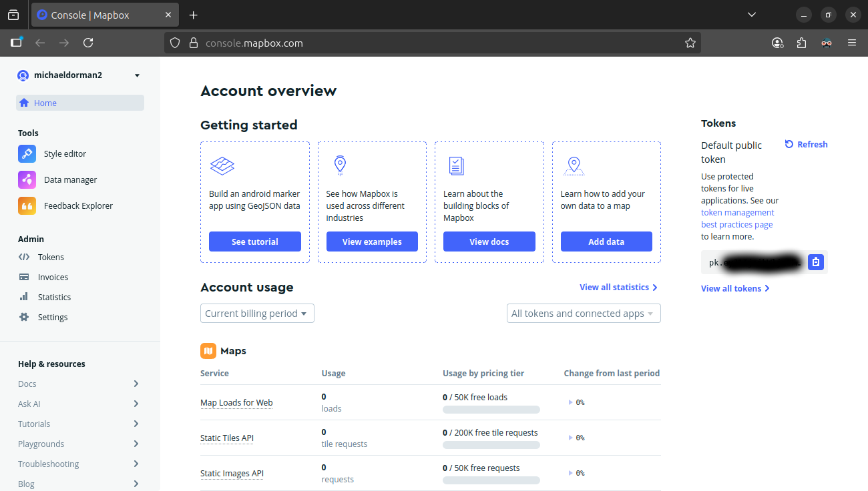This screenshot has width=868, height=491.
Task: Open the browser extensions puzzle icon
Action: [x=802, y=43]
